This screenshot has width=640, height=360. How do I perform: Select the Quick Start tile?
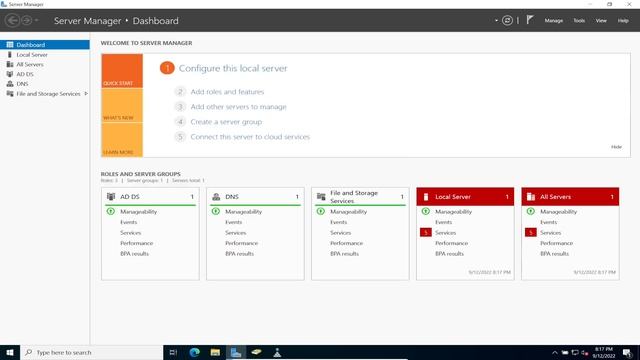(x=122, y=71)
